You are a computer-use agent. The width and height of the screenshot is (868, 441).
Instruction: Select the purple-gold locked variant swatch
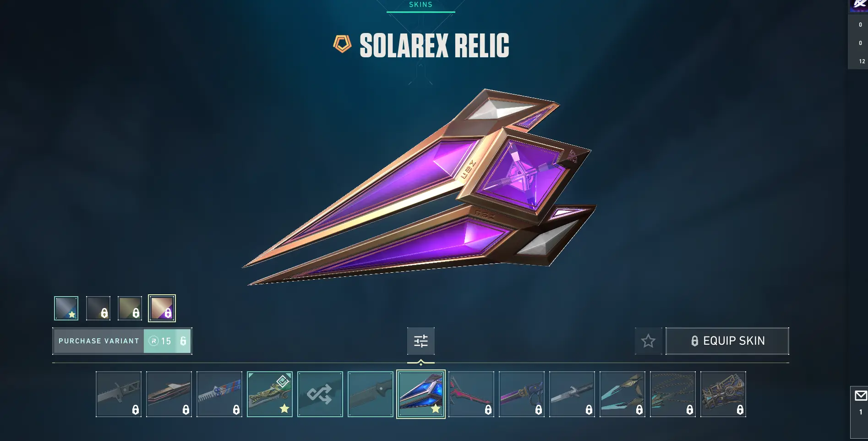162,308
